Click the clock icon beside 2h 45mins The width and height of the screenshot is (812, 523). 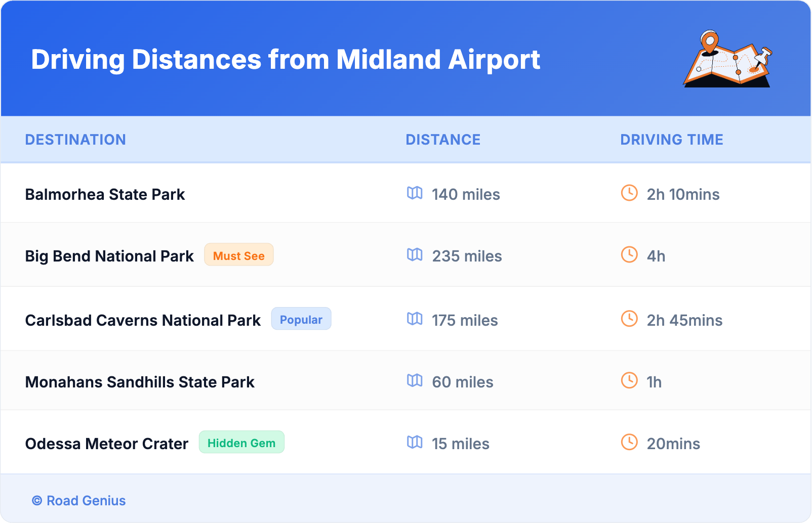coord(629,319)
